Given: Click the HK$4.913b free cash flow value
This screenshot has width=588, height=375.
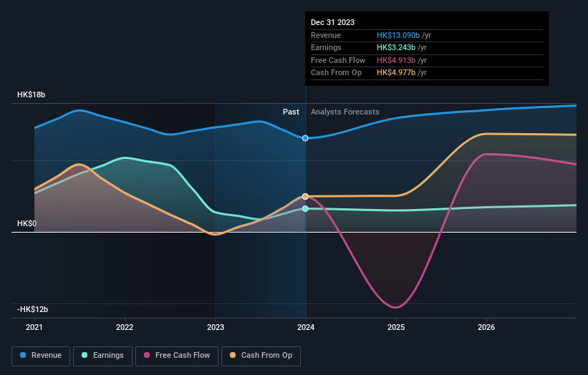Looking at the screenshot, I should [396, 60].
